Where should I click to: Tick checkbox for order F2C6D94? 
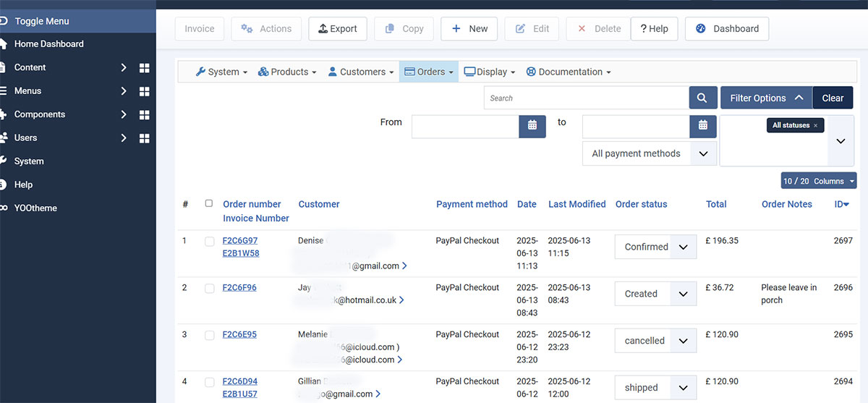[209, 382]
